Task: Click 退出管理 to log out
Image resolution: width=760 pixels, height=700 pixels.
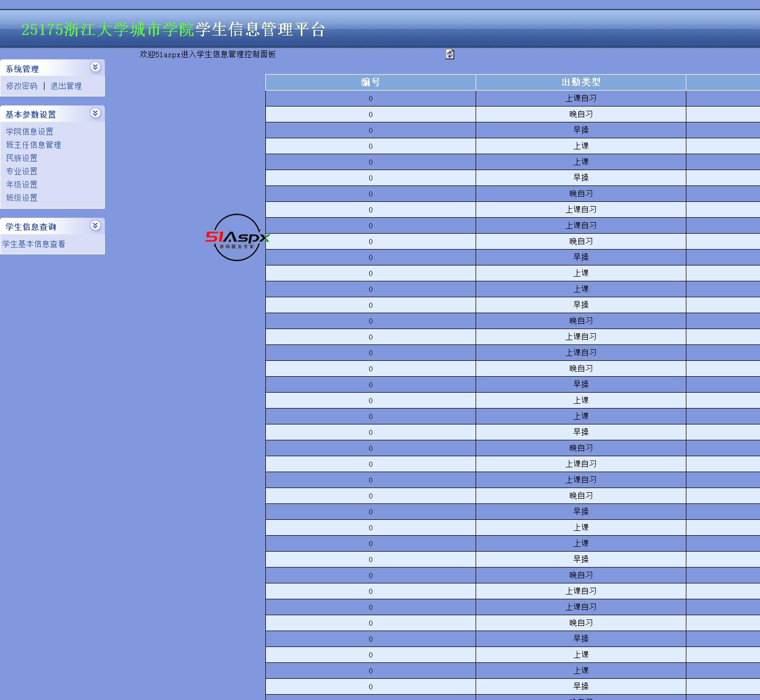Action: tap(66, 86)
